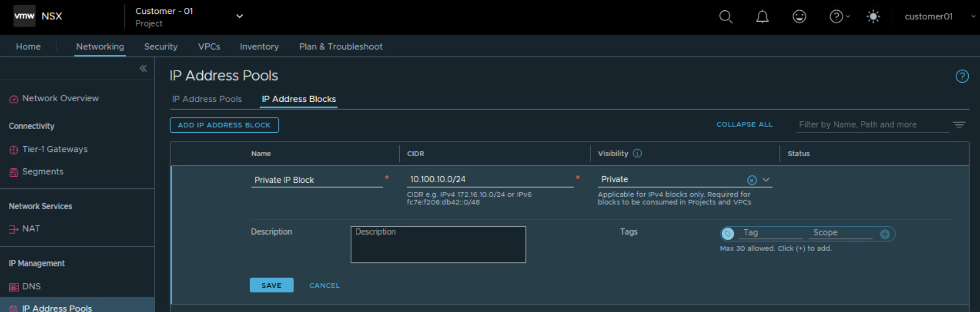
Task: Click the Save button
Action: [271, 285]
